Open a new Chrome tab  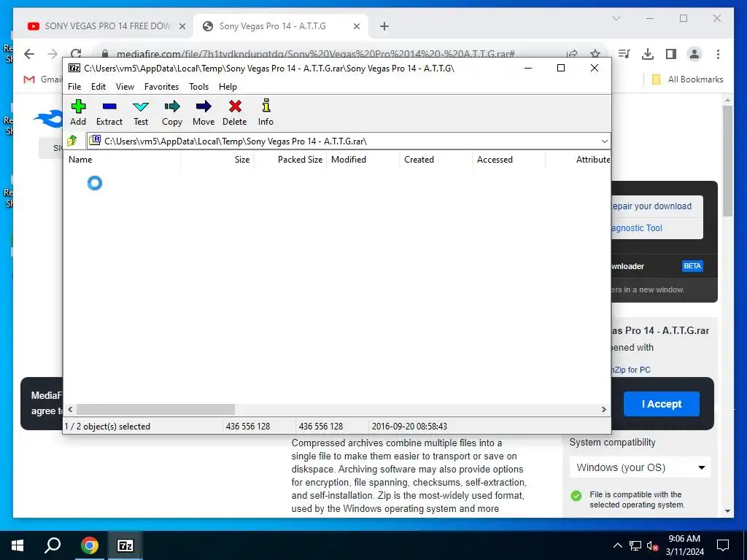click(x=384, y=27)
